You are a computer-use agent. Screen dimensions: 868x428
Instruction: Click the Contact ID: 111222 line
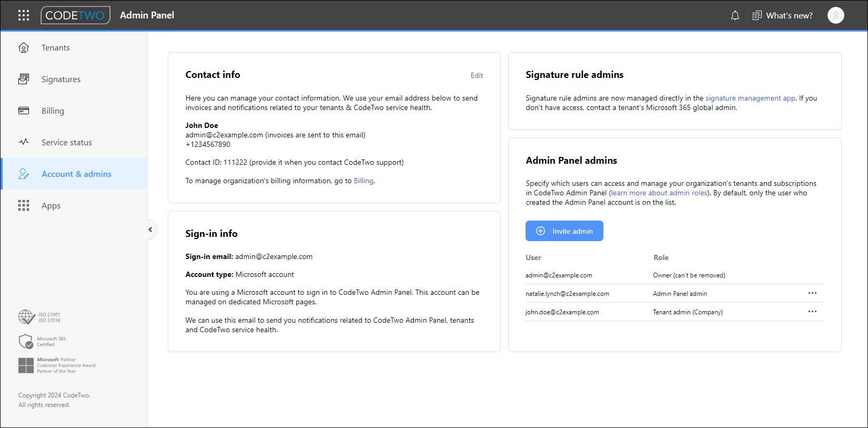click(x=295, y=162)
